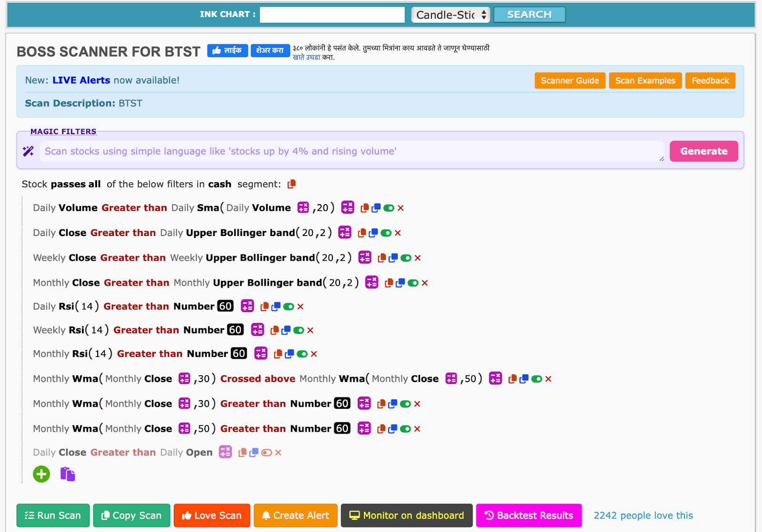Enable the Daily Close greater than Open filter

click(x=266, y=453)
